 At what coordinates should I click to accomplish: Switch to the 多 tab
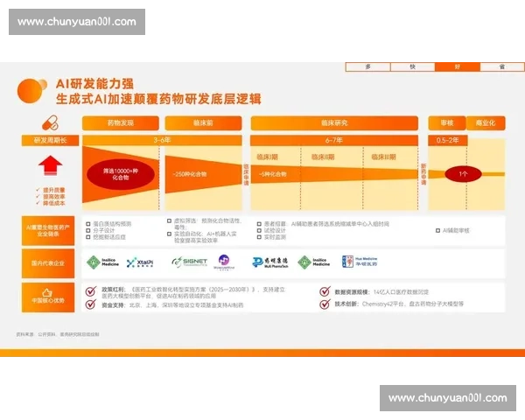[368, 67]
